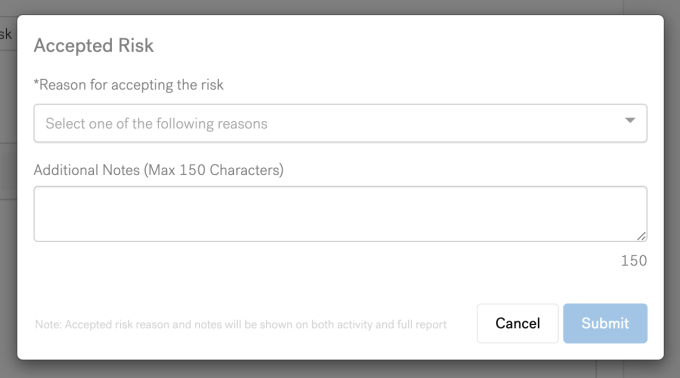Click Cancel to dismiss the dialog
Viewport: 680px width, 378px height.
pyautogui.click(x=517, y=323)
